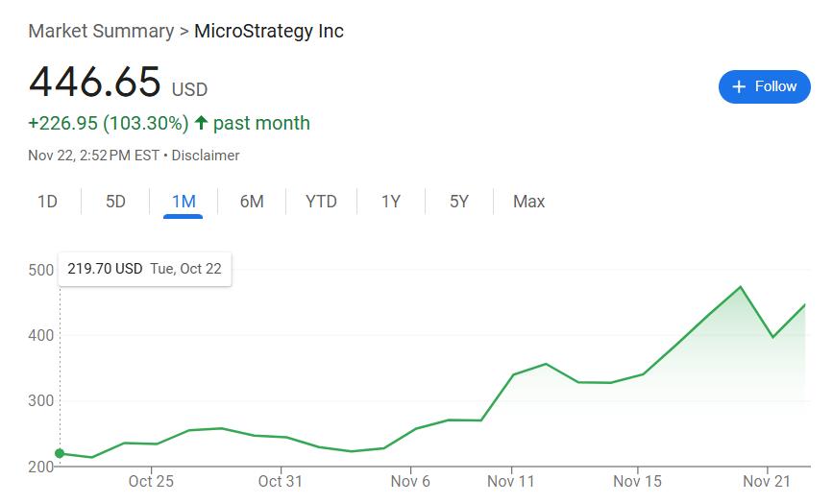Viewport: 833px width, 504px height.
Task: Click the Oct 25 date axis label
Action: pyautogui.click(x=151, y=481)
